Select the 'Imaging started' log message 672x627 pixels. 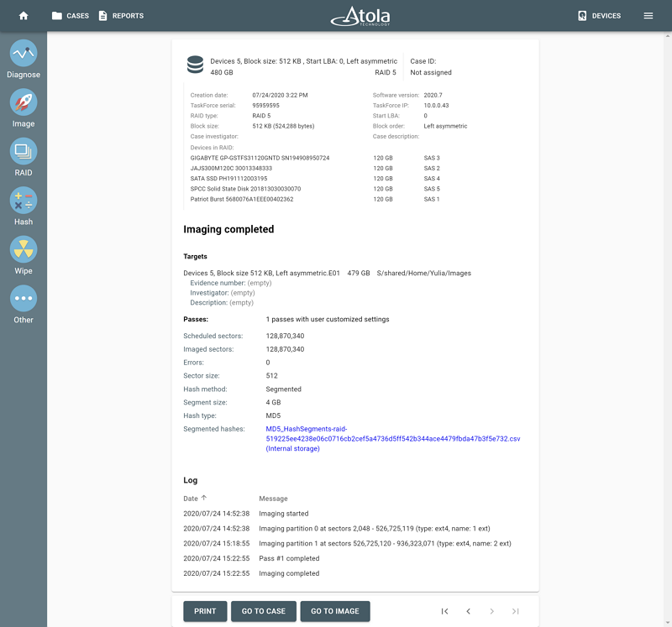pyautogui.click(x=284, y=514)
